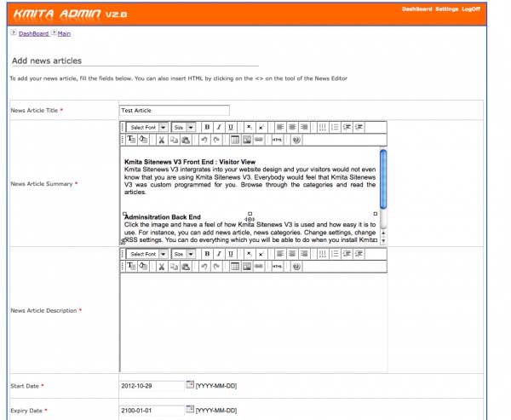Apply superscript in the Description editor
The image size is (511, 420).
(261, 254)
